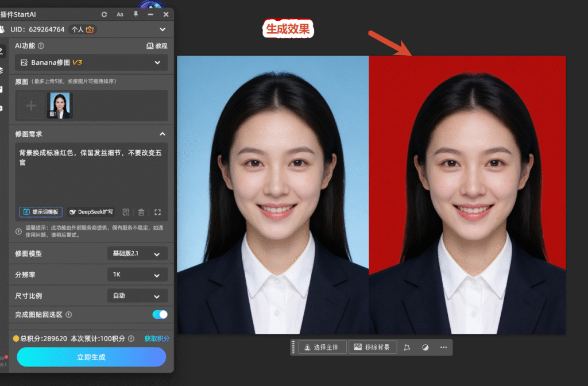Image resolution: width=588 pixels, height=386 pixels.
Task: Click the 总积分:289620 points text
Action: [44, 338]
